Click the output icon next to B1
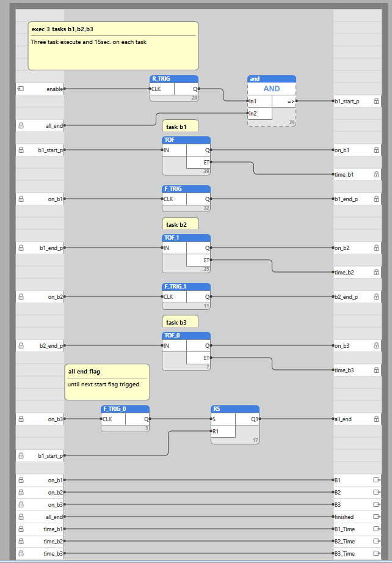The image size is (392, 563). pos(376,480)
